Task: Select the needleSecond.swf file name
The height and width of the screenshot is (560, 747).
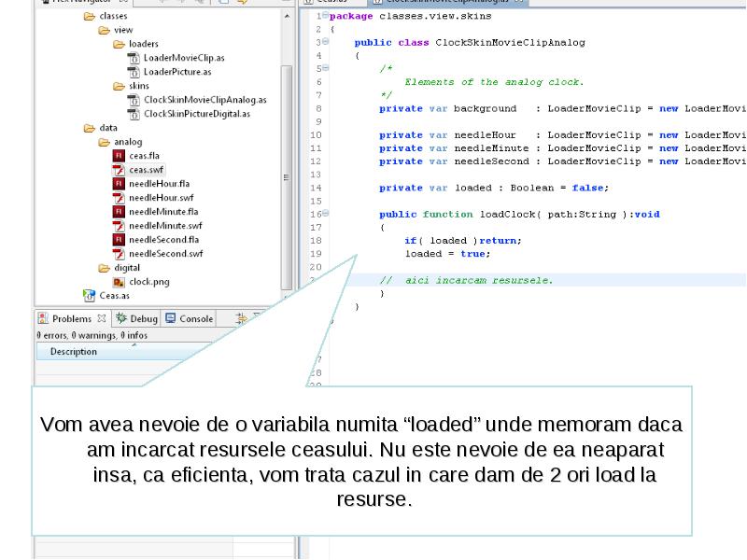Action: [166, 254]
